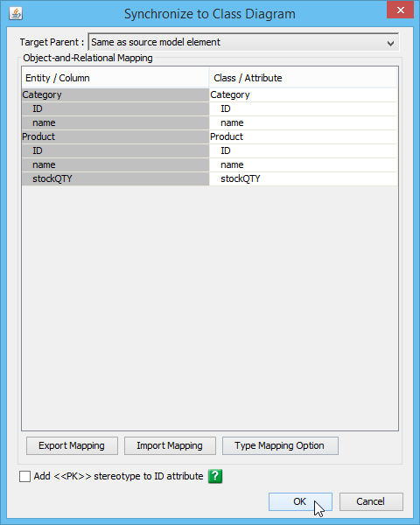Select the ID column under Product entity
Screen dimensions: 420x525
click(115, 150)
